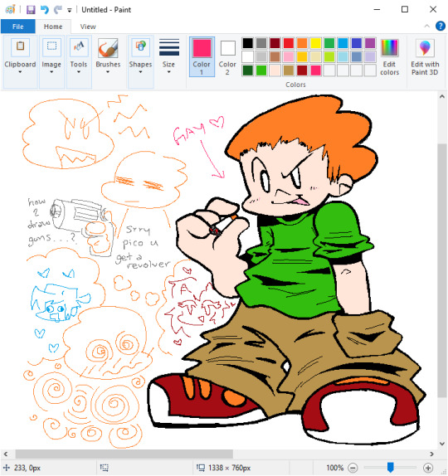Pick the black color swatch
This screenshot has width=448, height=476.
(247, 43)
